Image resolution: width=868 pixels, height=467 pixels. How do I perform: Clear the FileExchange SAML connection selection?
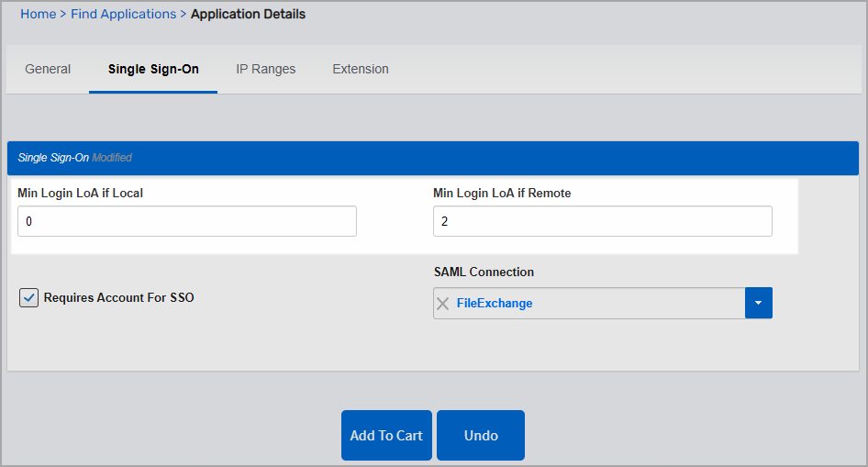(443, 304)
